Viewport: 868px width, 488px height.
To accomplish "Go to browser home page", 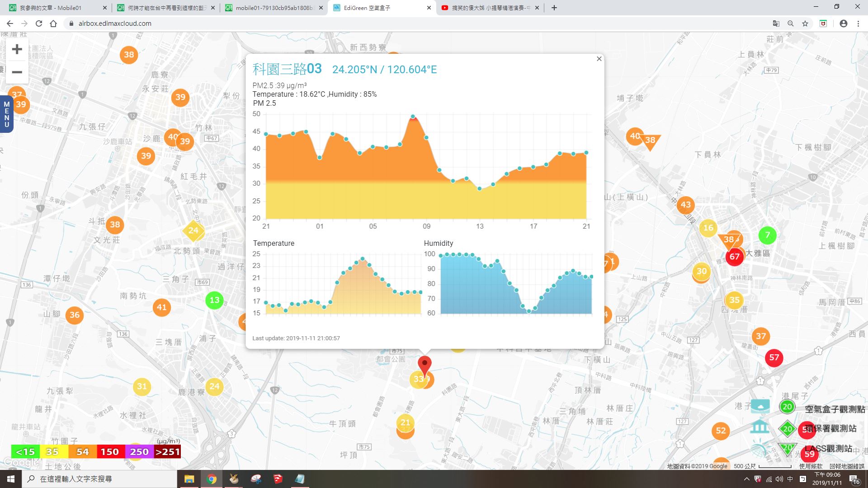I will click(x=53, y=23).
